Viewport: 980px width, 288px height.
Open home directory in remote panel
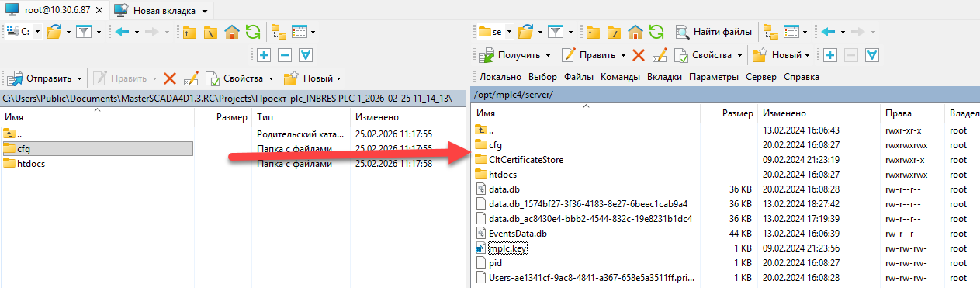pyautogui.click(x=635, y=32)
